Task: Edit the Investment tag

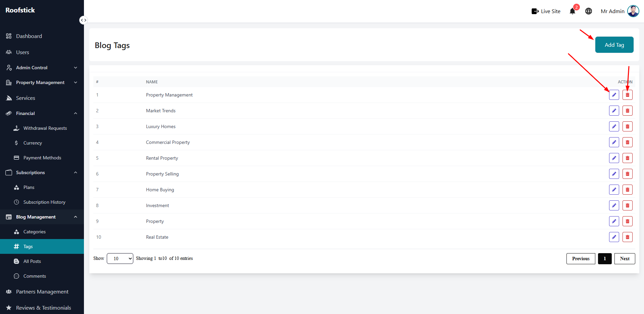Action: click(614, 205)
